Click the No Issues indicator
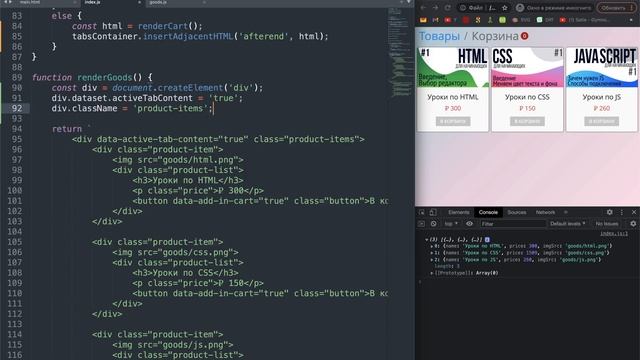Image resolution: width=640 pixels, height=360 pixels. [x=607, y=224]
